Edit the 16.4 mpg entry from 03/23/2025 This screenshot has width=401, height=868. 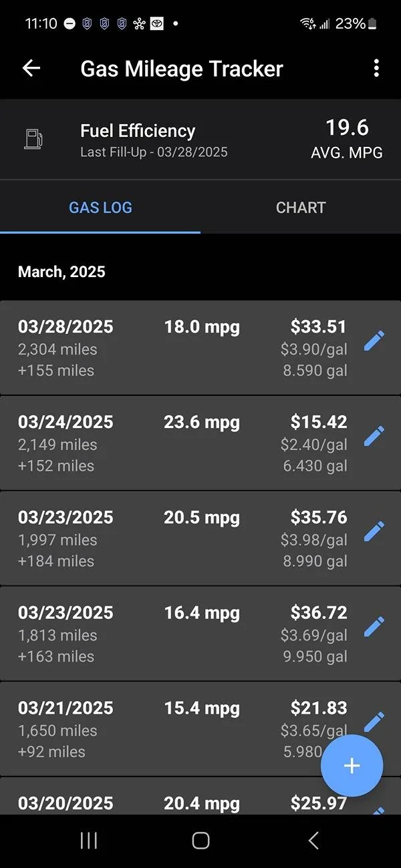tap(375, 626)
